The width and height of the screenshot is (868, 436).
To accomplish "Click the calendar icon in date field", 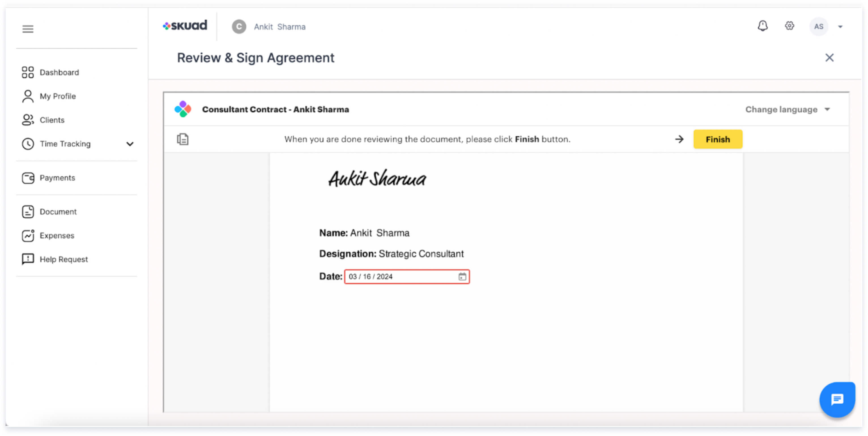I will coord(462,276).
